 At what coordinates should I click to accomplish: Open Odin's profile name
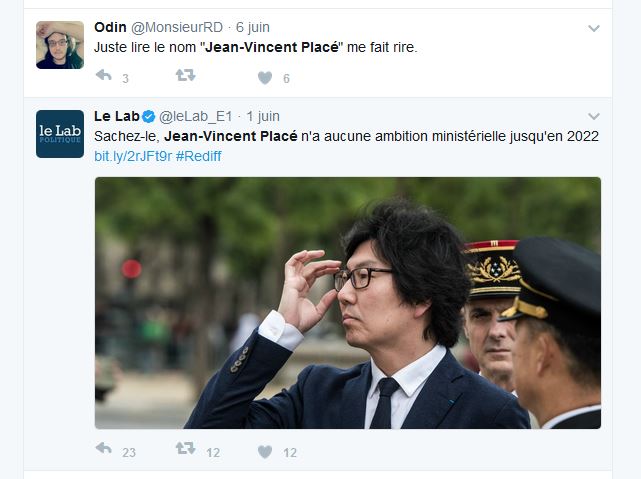point(110,27)
